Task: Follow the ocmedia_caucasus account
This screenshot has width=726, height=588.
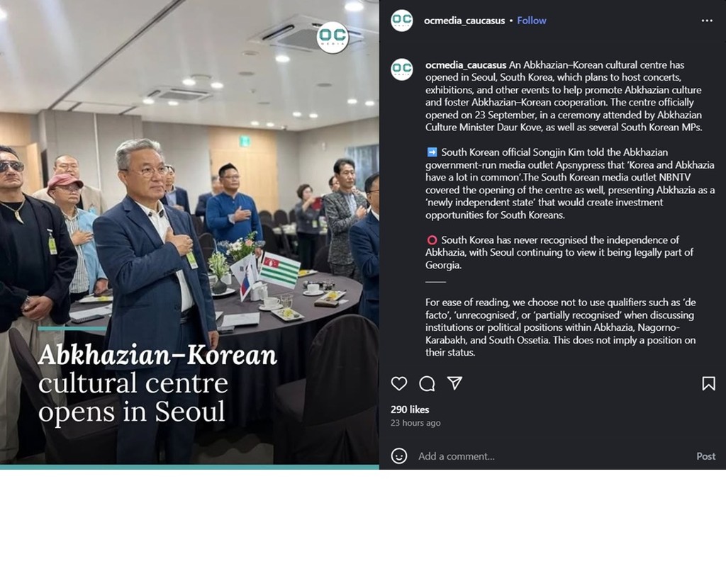Action: pos(532,21)
